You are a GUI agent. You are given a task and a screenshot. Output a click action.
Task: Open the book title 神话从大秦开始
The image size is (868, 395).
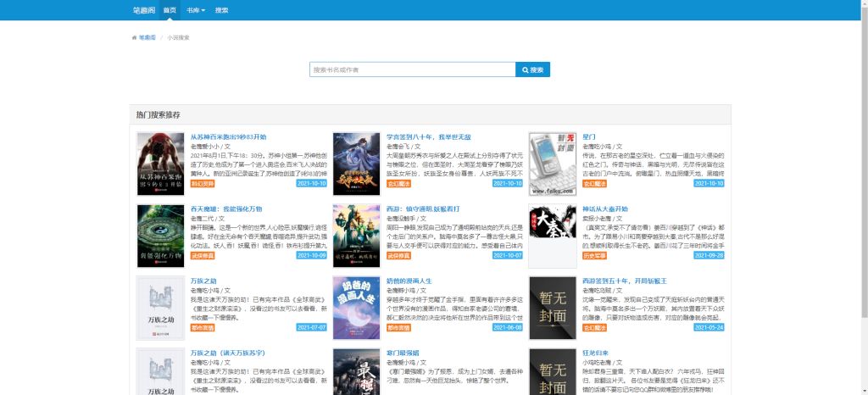pyautogui.click(x=605, y=209)
